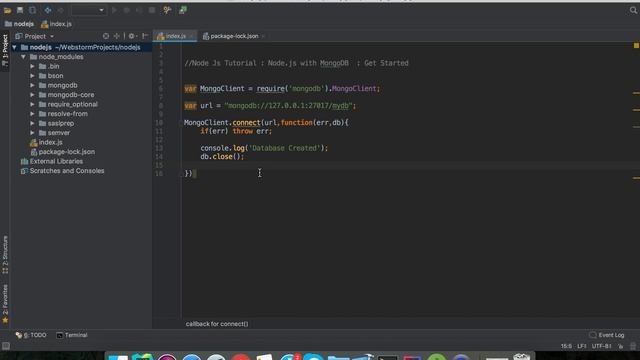Screen dimensions: 640x360
Task: Close the package-lock.json tab
Action: click(x=264, y=36)
